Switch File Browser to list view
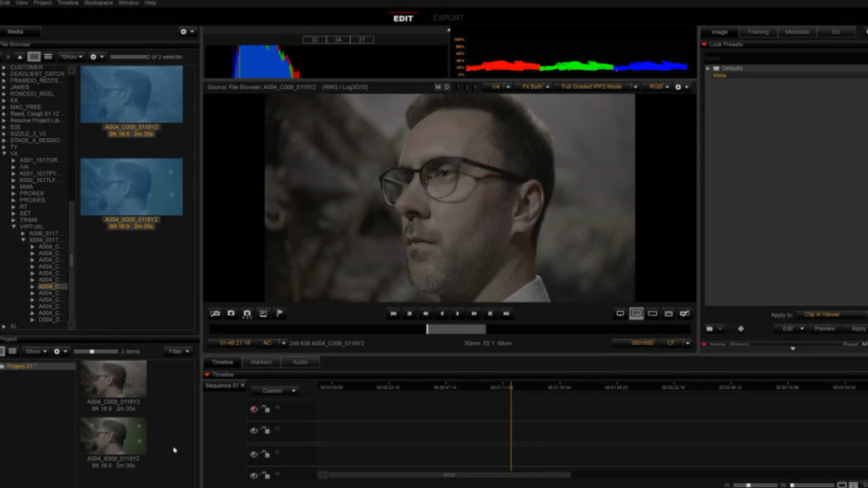Viewport: 868px width, 488px height. click(x=47, y=57)
